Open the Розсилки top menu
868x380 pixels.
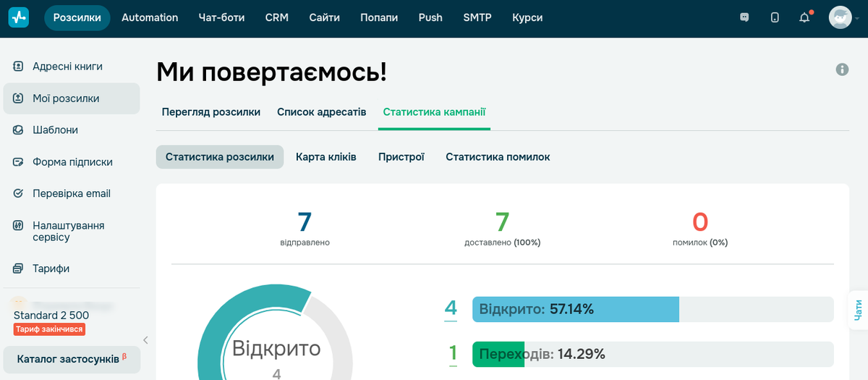[x=77, y=17]
